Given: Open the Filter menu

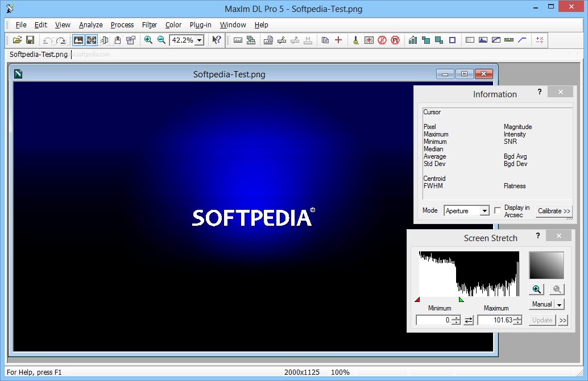Looking at the screenshot, I should pos(149,25).
